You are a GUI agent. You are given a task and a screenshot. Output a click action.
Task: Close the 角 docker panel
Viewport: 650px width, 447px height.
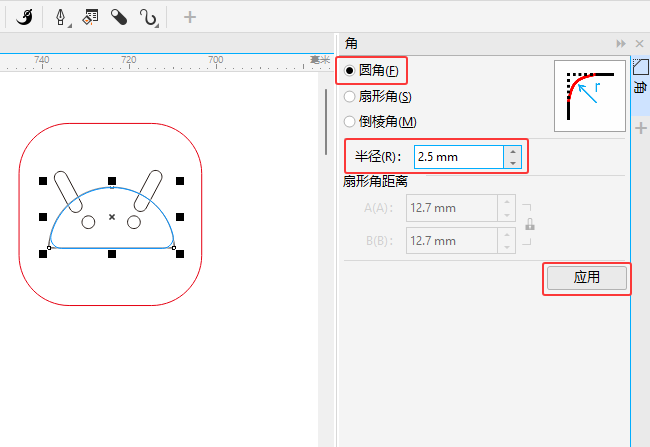tap(639, 44)
